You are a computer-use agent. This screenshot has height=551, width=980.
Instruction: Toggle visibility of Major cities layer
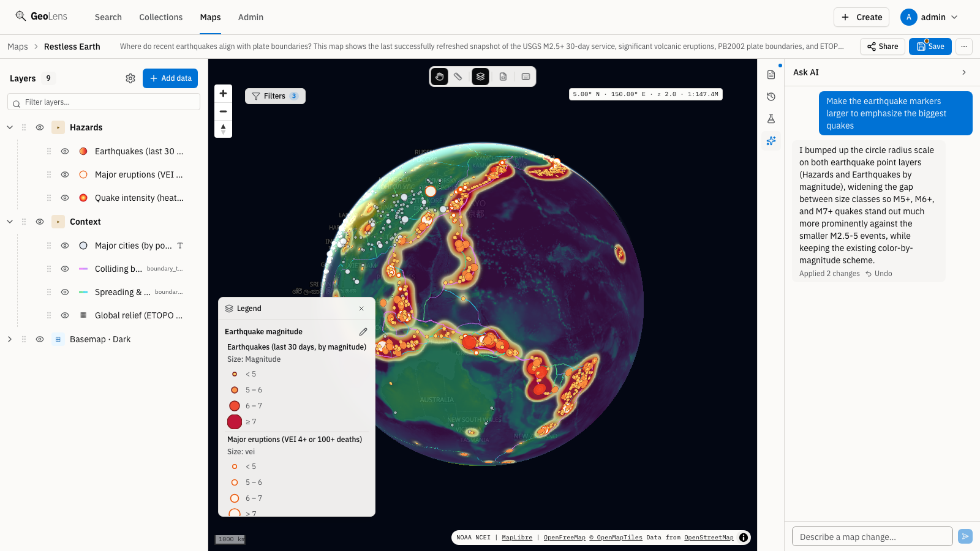coord(65,246)
